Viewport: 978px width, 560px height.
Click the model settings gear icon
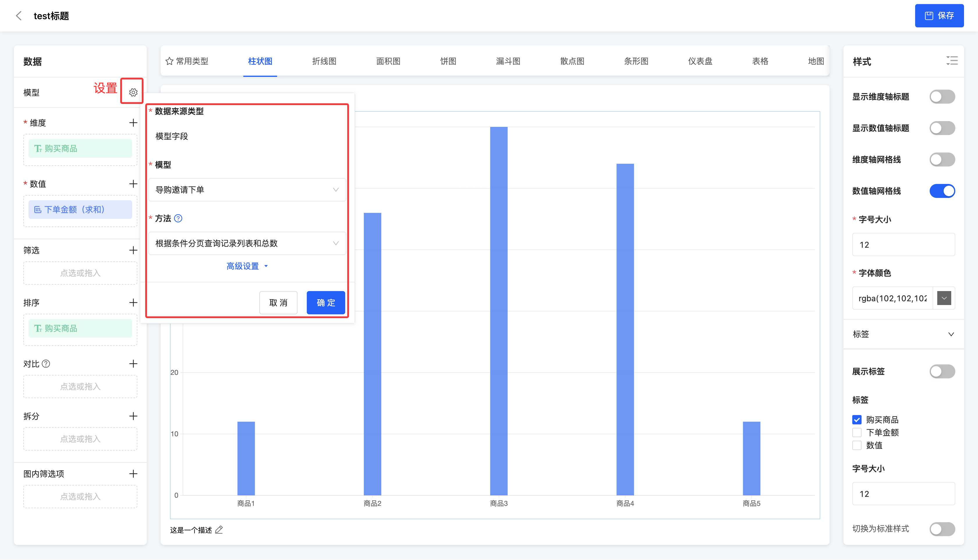click(133, 92)
